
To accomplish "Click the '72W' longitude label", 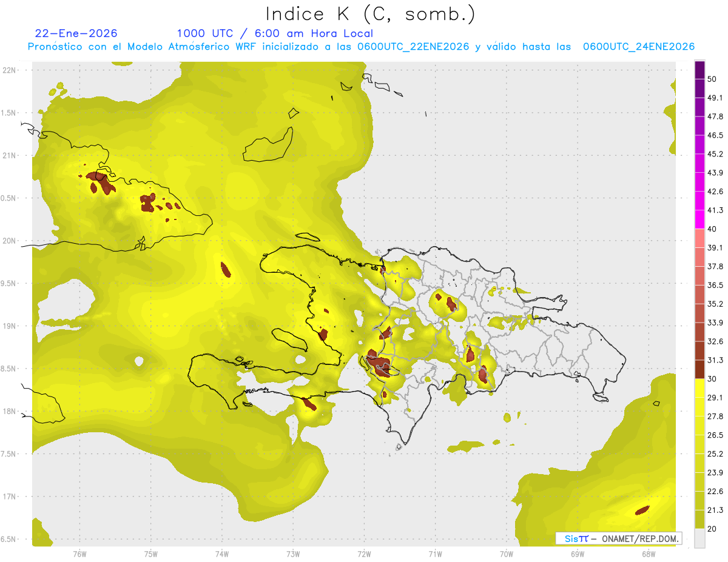I will tap(364, 554).
